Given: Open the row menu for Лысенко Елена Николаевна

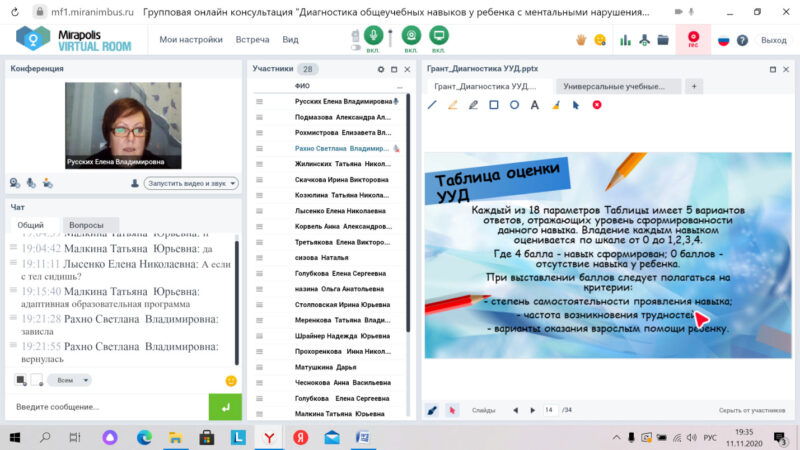Looking at the screenshot, I should pos(259,211).
